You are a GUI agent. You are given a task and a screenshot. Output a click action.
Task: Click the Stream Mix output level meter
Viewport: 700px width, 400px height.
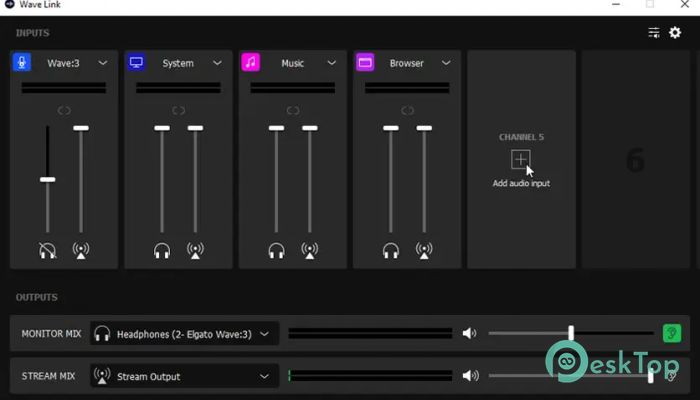(x=370, y=375)
